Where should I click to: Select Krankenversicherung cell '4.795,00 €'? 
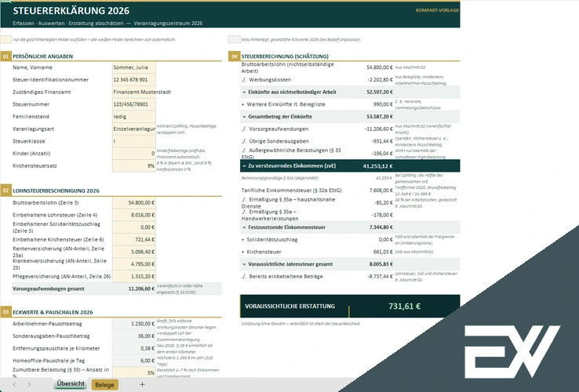pyautogui.click(x=133, y=264)
